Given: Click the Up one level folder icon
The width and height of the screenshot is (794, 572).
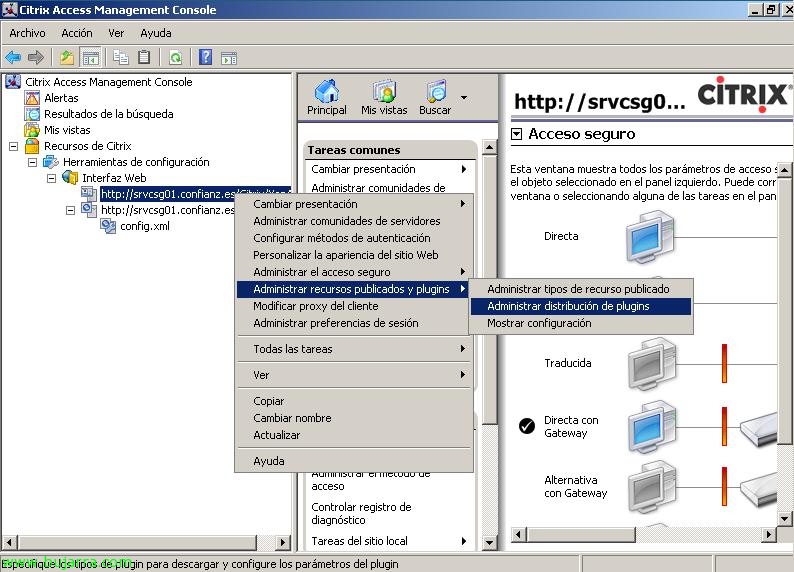Looking at the screenshot, I should (x=67, y=58).
